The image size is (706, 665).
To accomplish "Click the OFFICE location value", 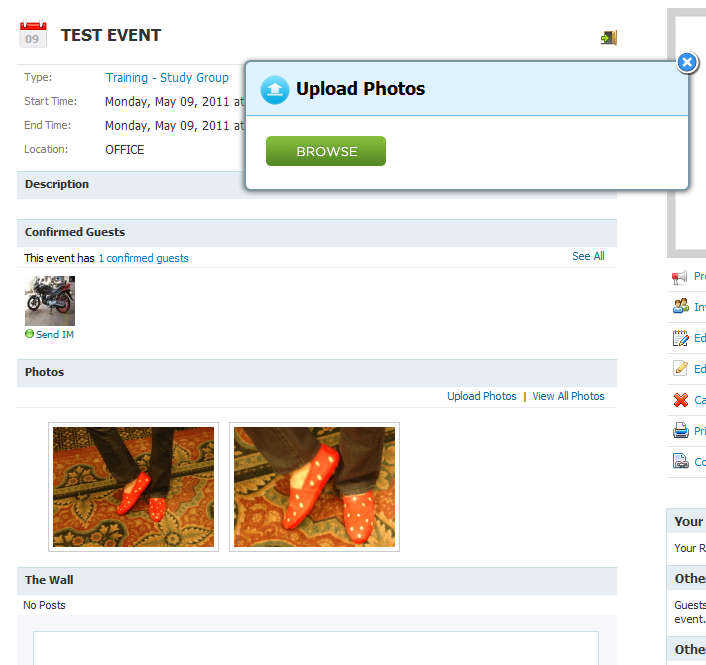I will (124, 150).
